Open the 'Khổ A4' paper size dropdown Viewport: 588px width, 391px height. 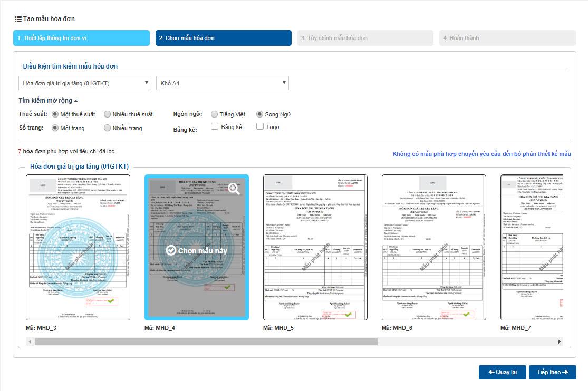(x=222, y=83)
